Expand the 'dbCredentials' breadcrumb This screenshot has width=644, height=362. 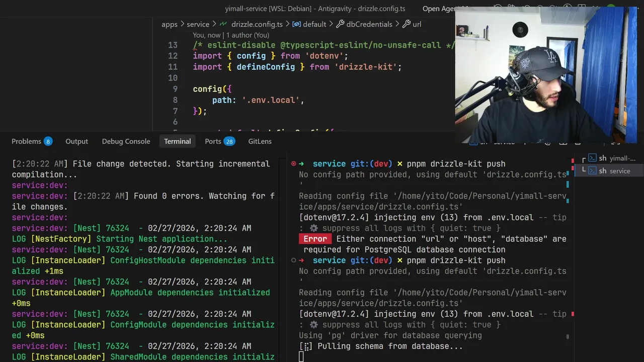pos(364,24)
